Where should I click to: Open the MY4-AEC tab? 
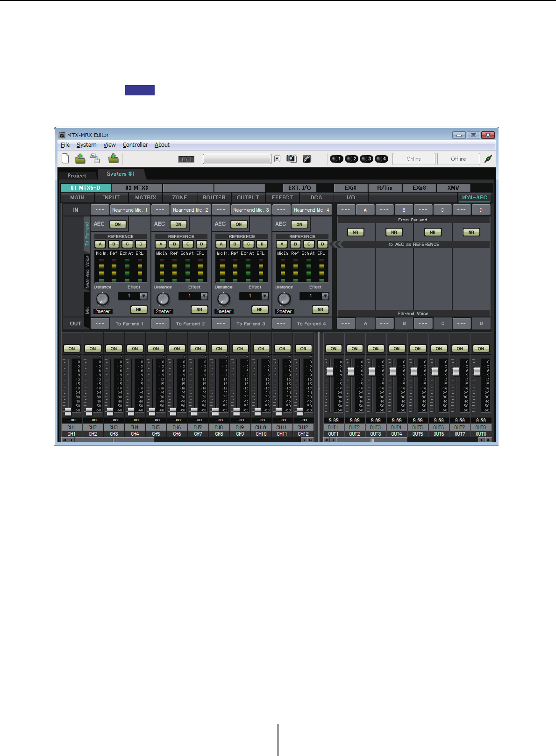coord(474,197)
